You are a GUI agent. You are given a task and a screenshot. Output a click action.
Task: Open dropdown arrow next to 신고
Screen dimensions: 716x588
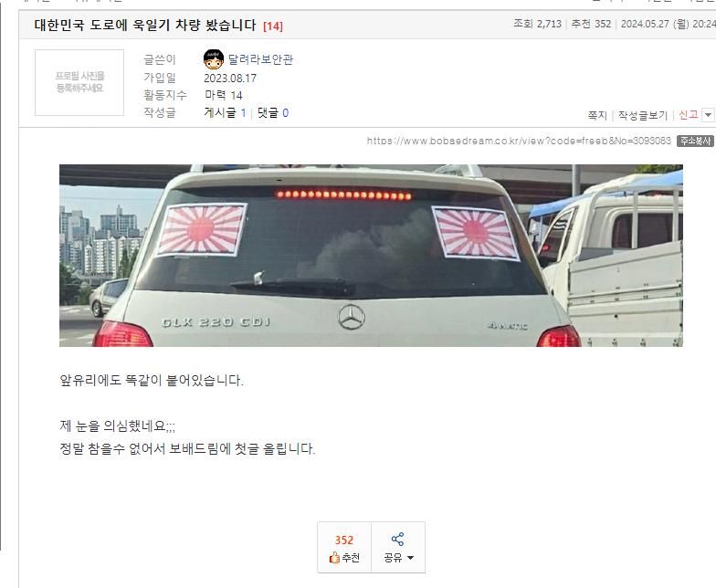708,115
